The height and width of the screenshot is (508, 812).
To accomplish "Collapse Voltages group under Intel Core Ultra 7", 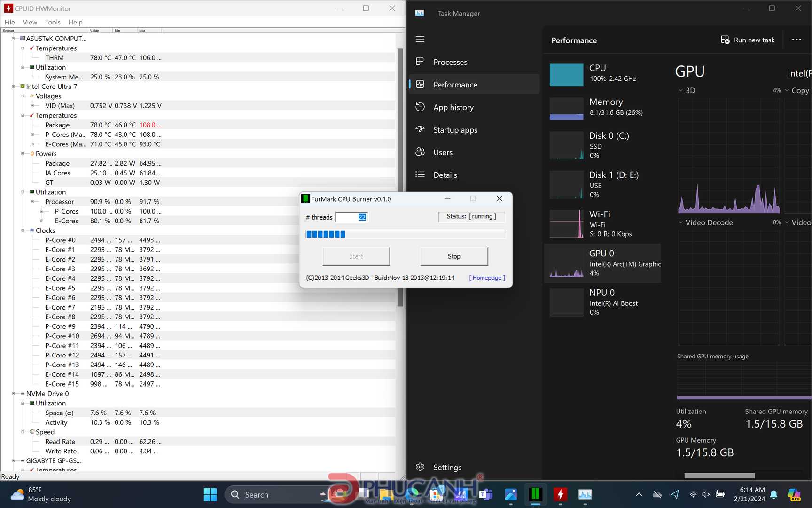I will pos(23,96).
